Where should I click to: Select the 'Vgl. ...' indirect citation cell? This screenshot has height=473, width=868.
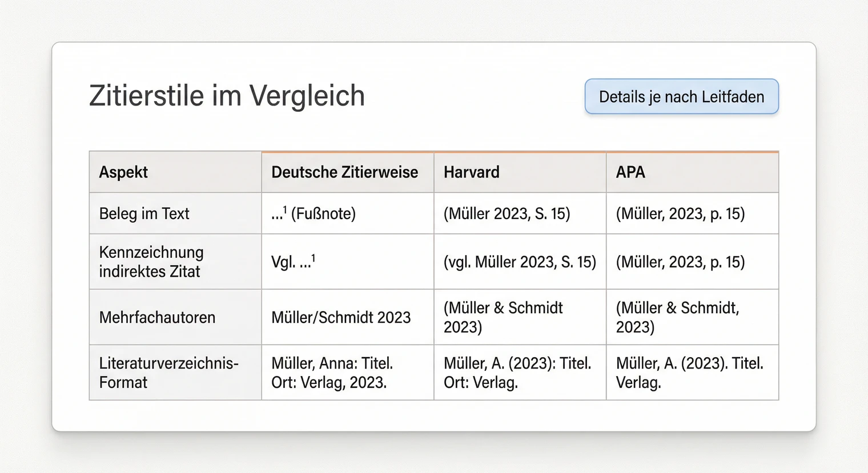293,262
